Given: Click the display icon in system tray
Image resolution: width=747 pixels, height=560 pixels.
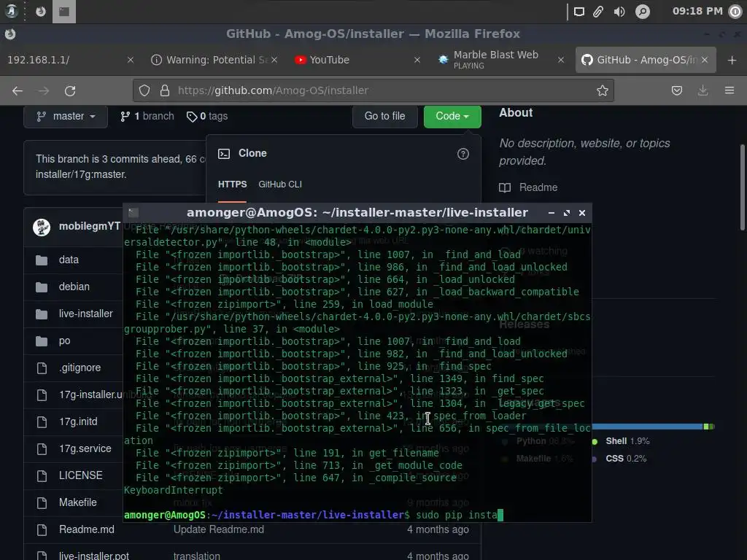Looking at the screenshot, I should (x=578, y=12).
